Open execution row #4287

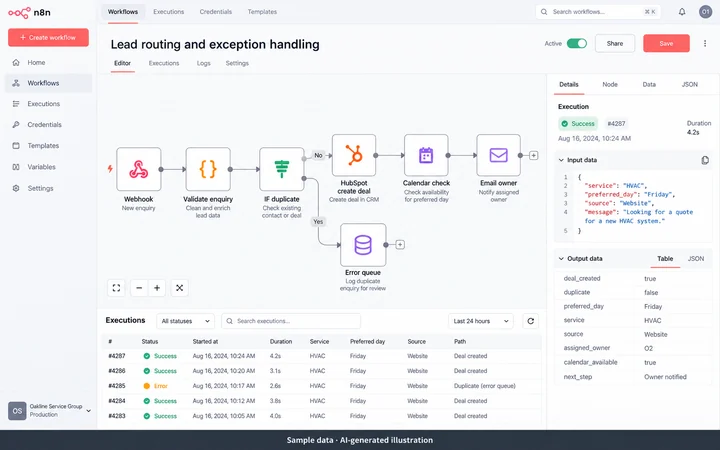pos(321,356)
